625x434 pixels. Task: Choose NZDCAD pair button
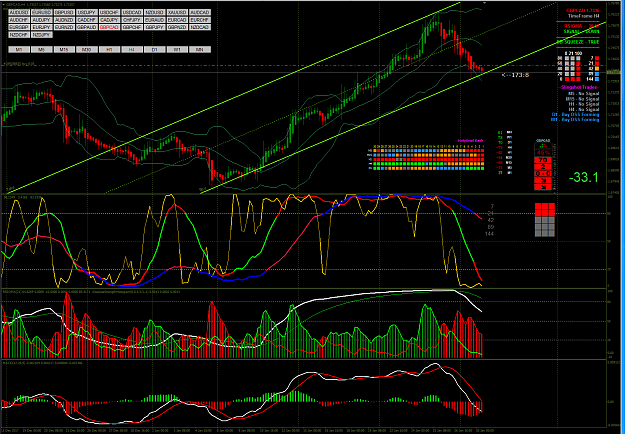(200, 27)
